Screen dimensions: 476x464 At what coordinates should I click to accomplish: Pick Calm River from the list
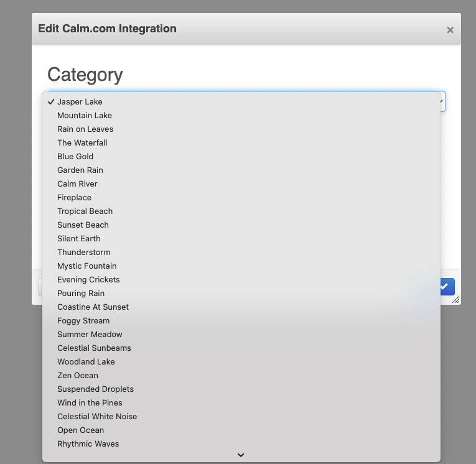click(x=241, y=183)
